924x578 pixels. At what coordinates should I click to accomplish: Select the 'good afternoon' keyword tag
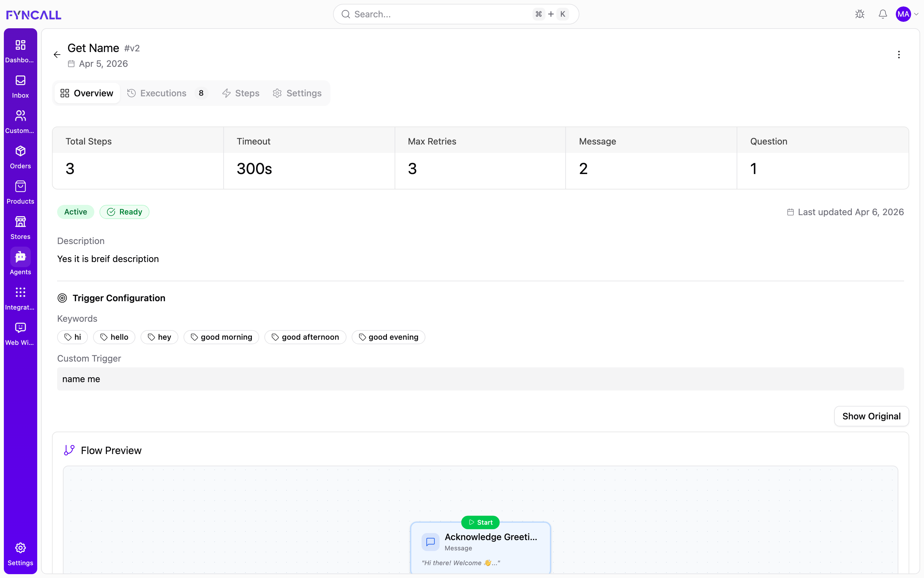point(305,337)
